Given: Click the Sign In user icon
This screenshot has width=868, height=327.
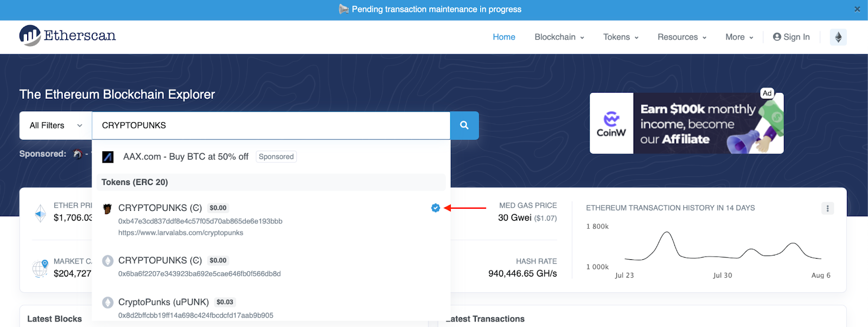Looking at the screenshot, I should pyautogui.click(x=777, y=37).
